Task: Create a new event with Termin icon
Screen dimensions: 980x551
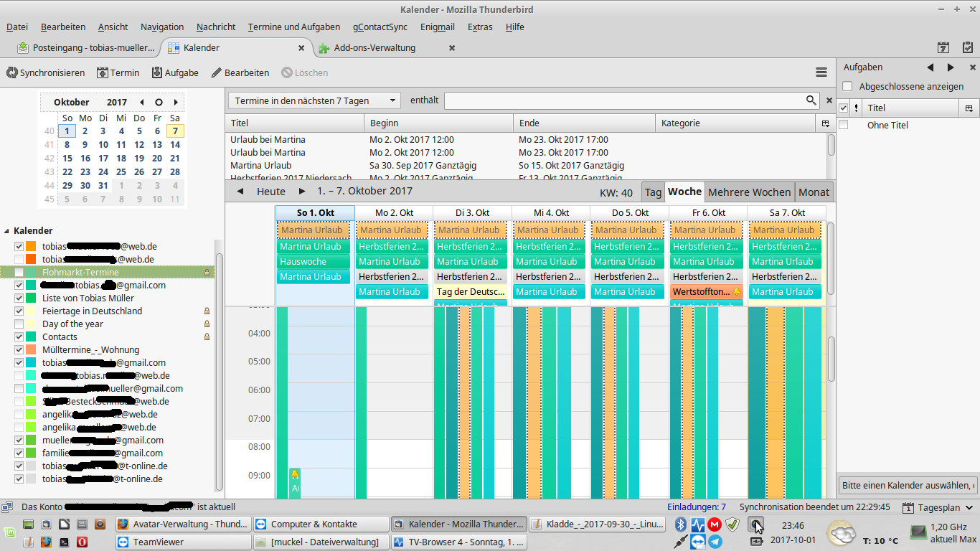Action: coord(103,72)
